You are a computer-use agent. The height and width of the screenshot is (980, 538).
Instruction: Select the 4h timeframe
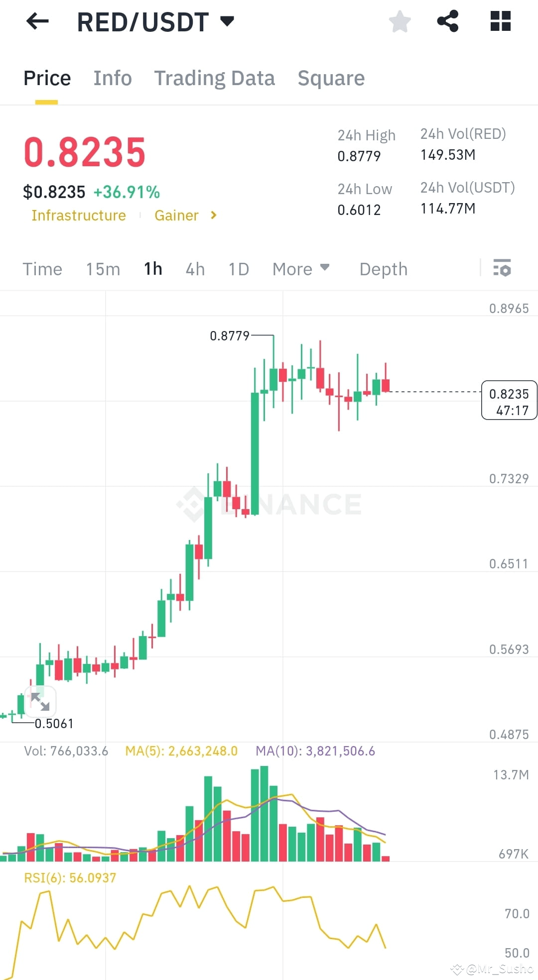tap(195, 269)
